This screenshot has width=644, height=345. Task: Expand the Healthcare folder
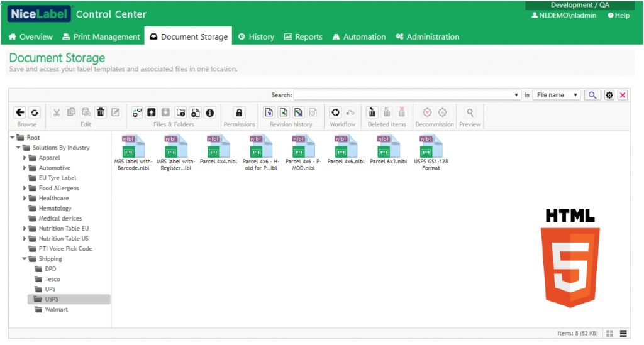click(x=25, y=198)
